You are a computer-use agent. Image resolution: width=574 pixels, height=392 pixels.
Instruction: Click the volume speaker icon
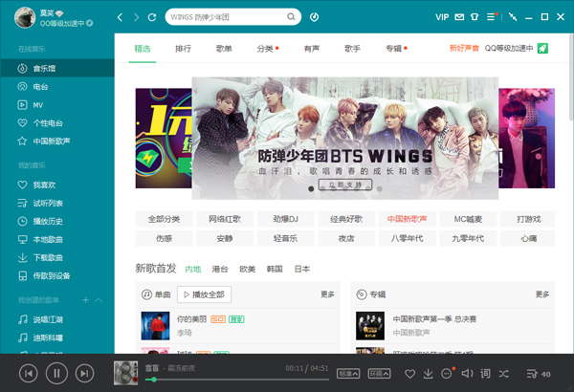(x=467, y=373)
